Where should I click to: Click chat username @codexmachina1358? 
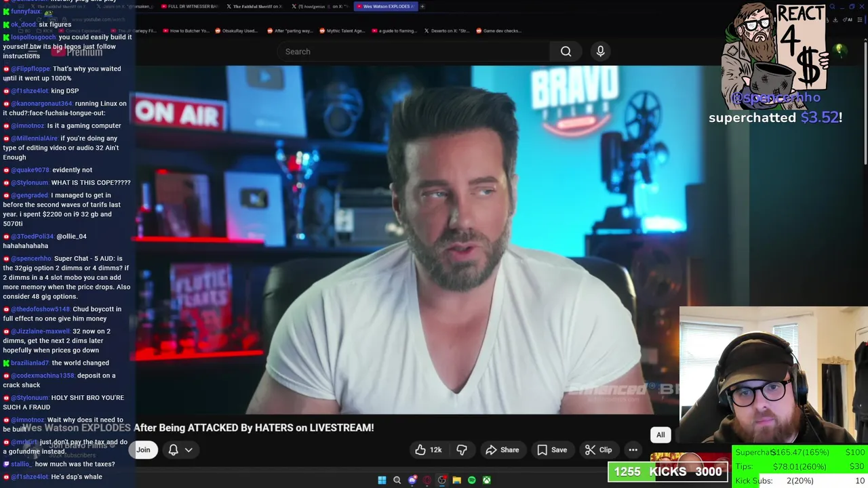pos(43,375)
